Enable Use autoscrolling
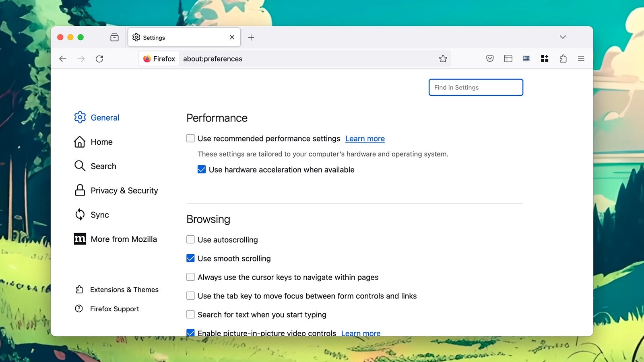The height and width of the screenshot is (362, 644). click(x=190, y=239)
